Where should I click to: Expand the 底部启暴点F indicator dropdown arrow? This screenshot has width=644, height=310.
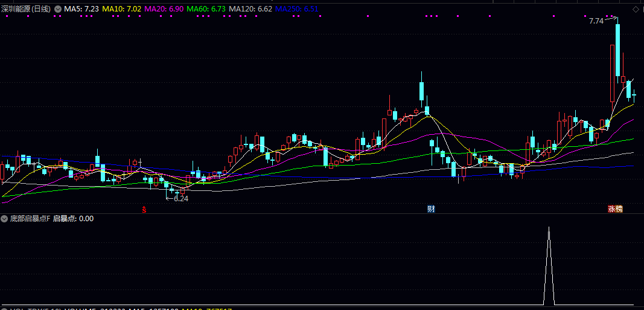pos(5,219)
